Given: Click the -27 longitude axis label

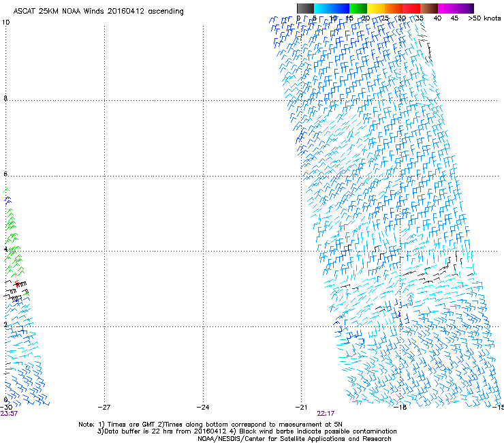Looking at the screenshot, I should [104, 408].
